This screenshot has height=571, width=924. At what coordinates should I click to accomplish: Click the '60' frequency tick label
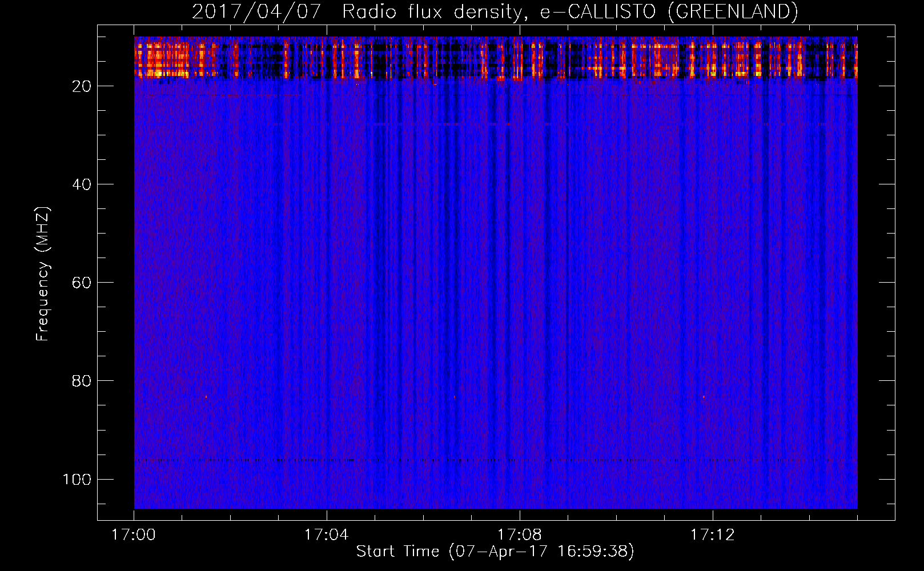click(82, 283)
